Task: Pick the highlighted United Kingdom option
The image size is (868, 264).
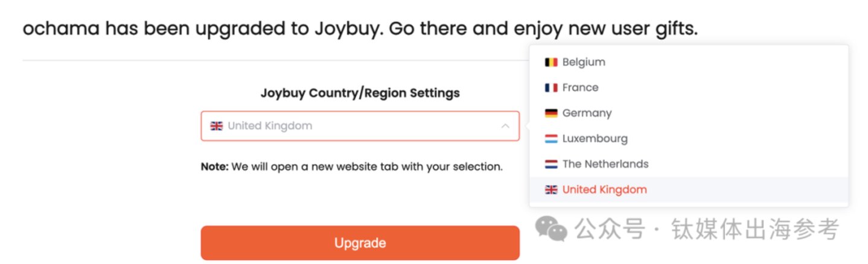Action: [689, 189]
